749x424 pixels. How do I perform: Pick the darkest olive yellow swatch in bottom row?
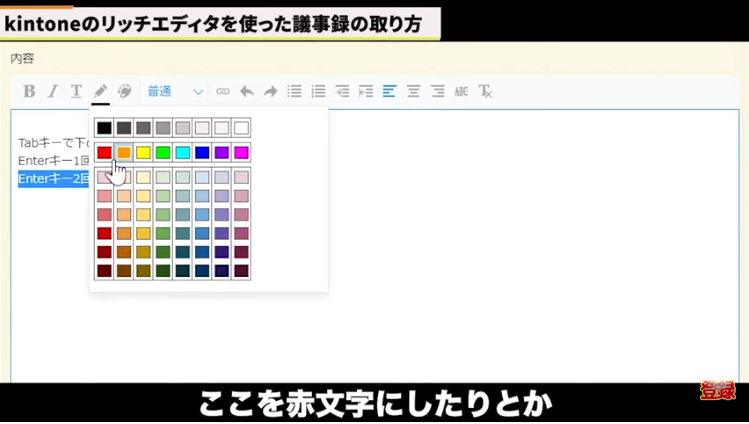143,271
